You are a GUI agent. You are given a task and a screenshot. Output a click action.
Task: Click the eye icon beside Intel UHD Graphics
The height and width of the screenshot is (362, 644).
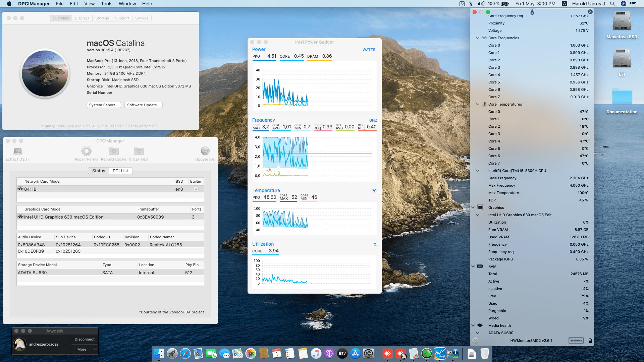(x=20, y=217)
